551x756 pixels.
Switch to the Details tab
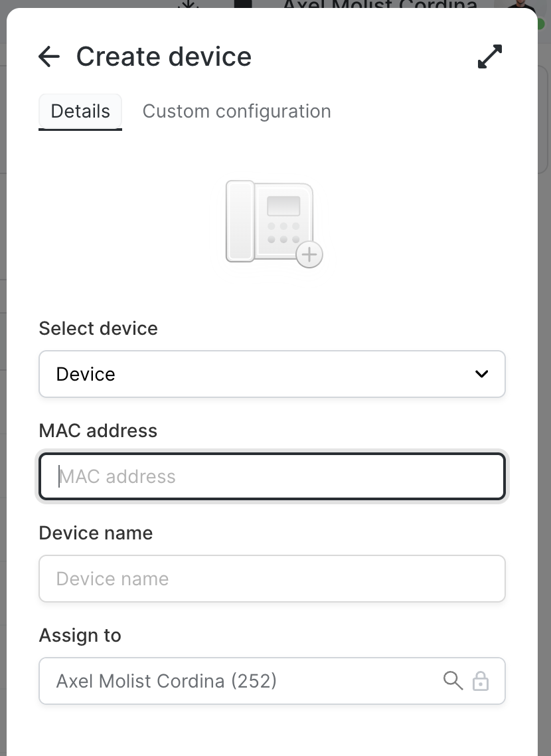coord(80,112)
